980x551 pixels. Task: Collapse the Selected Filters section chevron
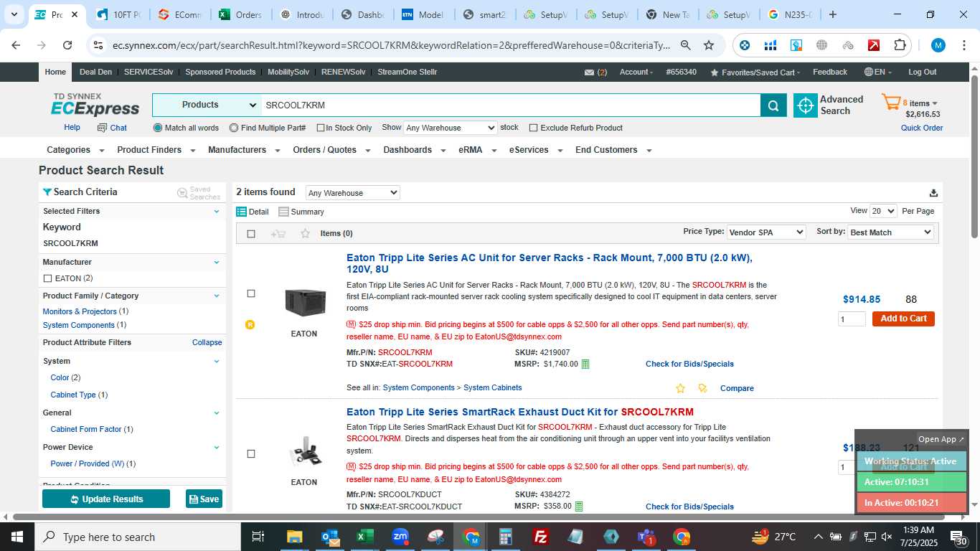pos(217,211)
